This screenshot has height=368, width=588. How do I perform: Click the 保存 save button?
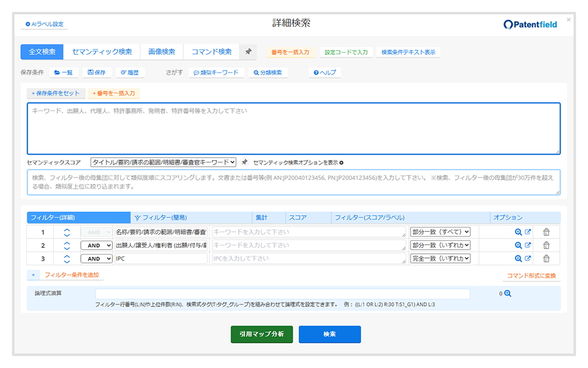97,72
